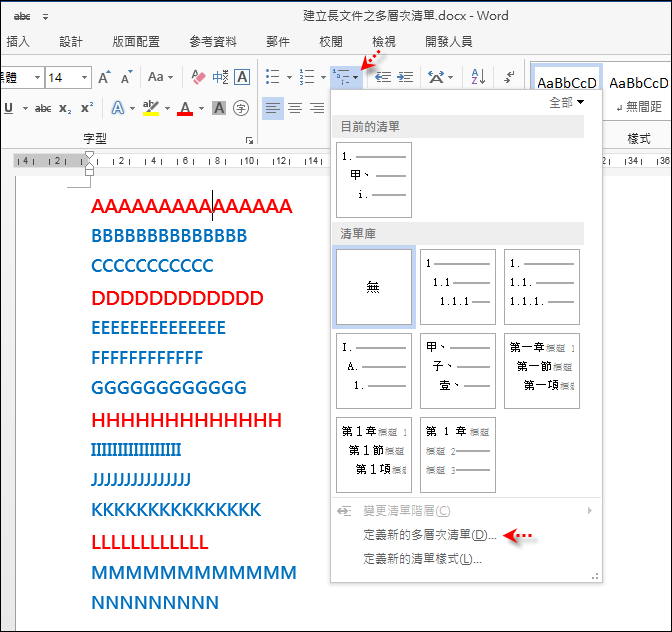Open numbering dropdown arrow
This screenshot has width=672, height=632.
click(x=323, y=78)
